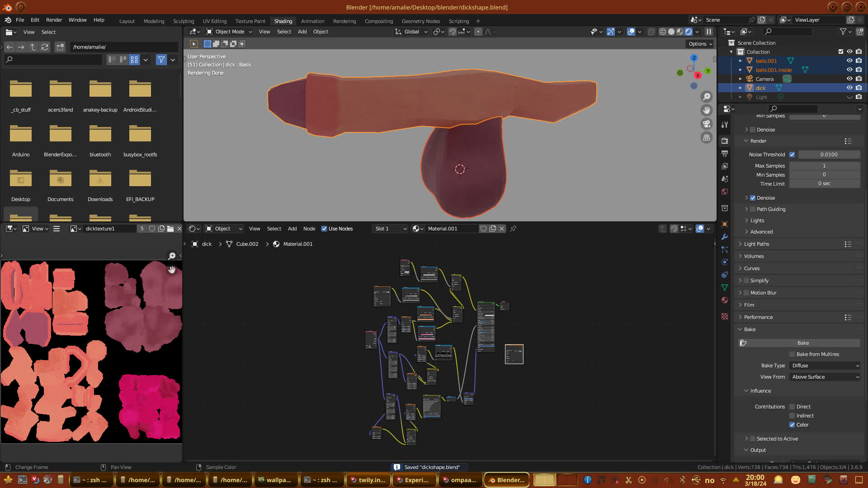
Task: Click the viewport zoom magnifier icon
Action: [x=706, y=96]
